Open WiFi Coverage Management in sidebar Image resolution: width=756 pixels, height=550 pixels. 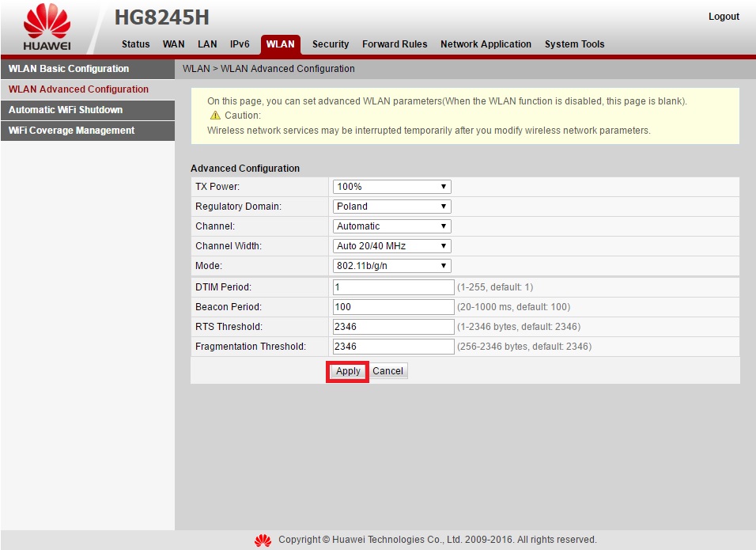[x=88, y=131]
